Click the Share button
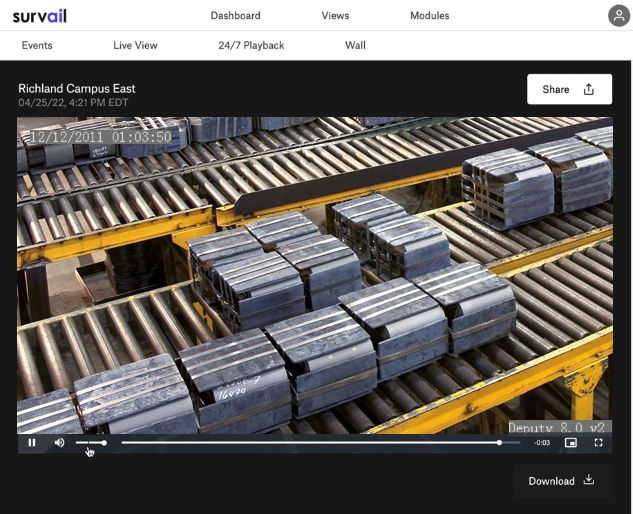The height and width of the screenshot is (514, 633). pyautogui.click(x=569, y=89)
